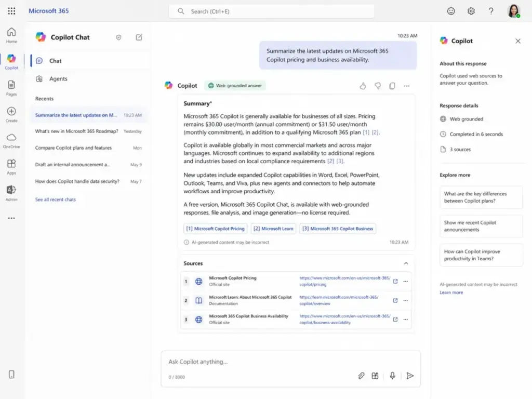
Task: More options for Microsoft Learn source
Action: tap(405, 300)
